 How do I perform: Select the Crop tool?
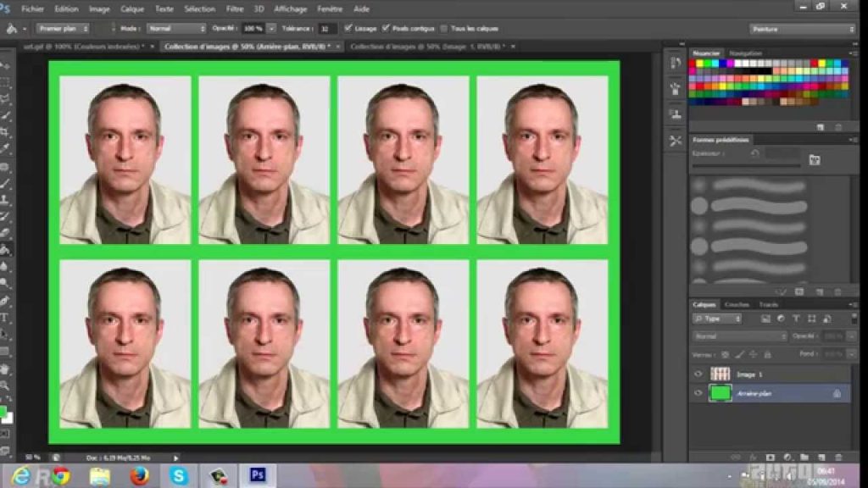[5, 132]
